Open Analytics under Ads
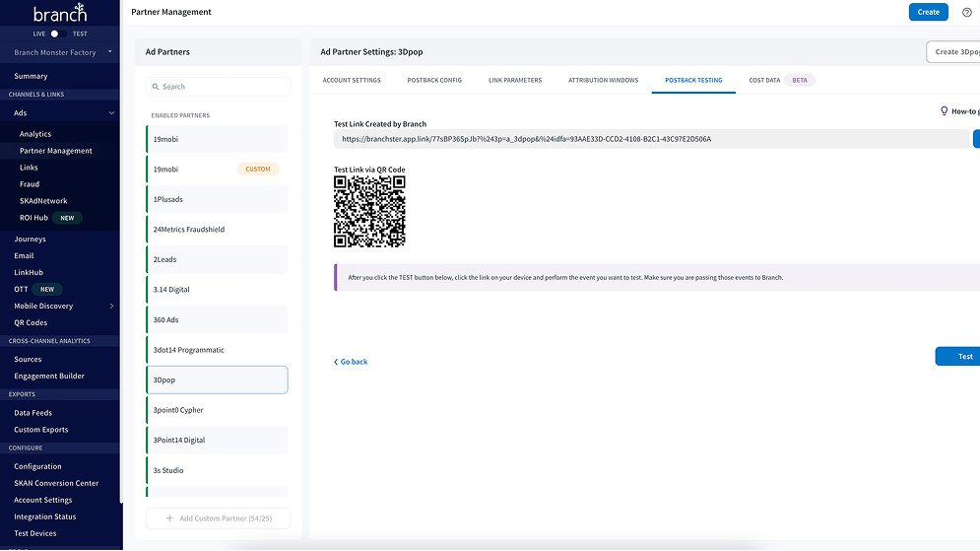The width and height of the screenshot is (980, 551). pyautogui.click(x=35, y=134)
